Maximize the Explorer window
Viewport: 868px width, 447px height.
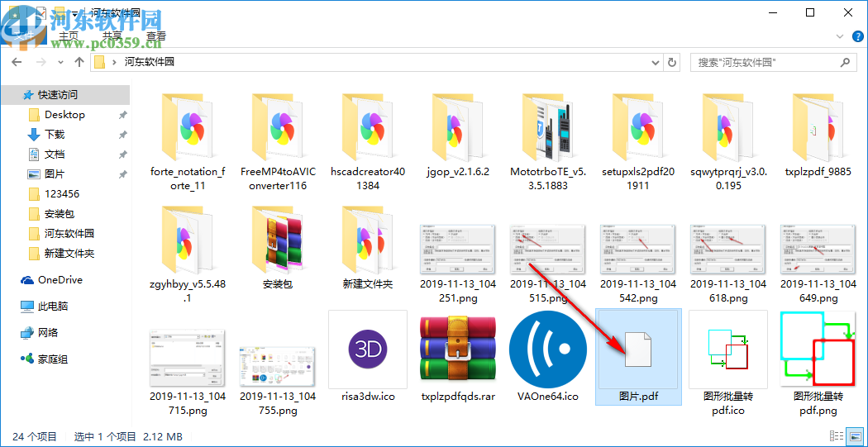(x=810, y=12)
